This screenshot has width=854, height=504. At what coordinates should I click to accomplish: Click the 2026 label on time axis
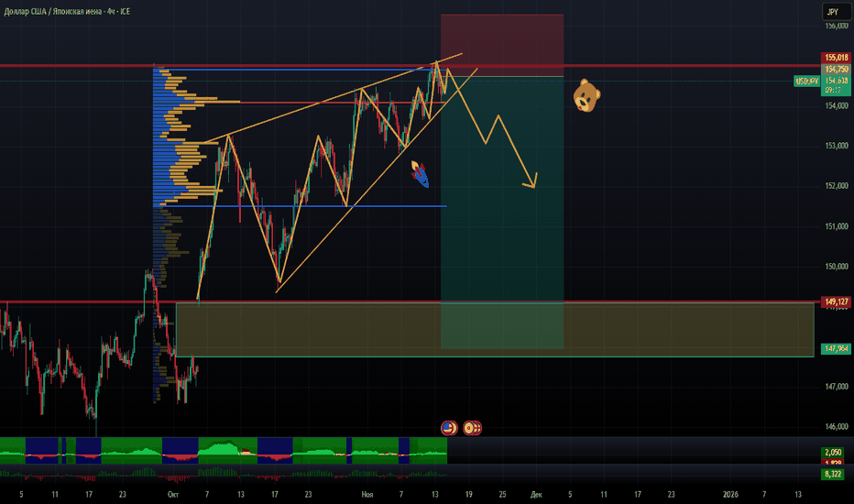click(730, 494)
